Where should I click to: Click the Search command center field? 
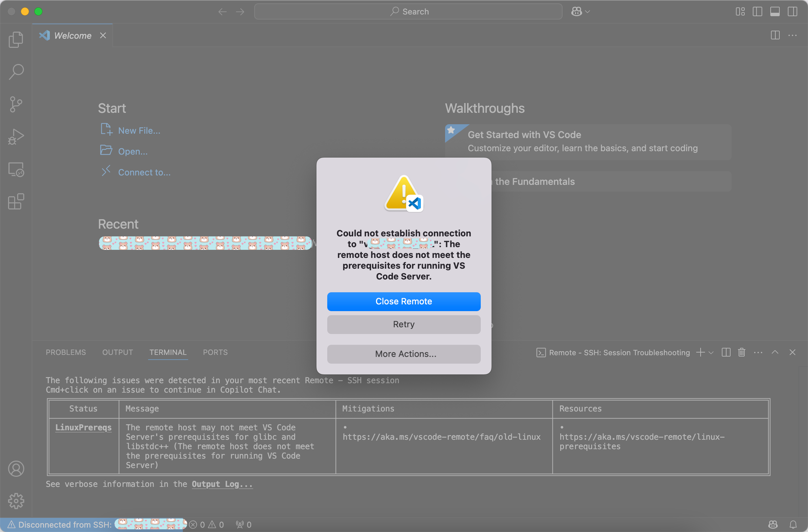408,11
